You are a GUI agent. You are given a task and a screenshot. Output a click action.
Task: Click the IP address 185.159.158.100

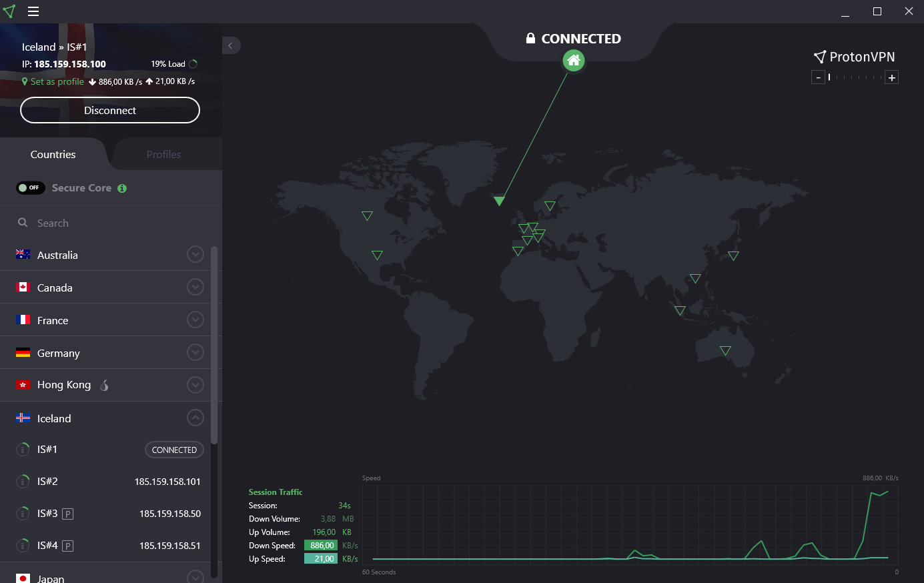70,64
